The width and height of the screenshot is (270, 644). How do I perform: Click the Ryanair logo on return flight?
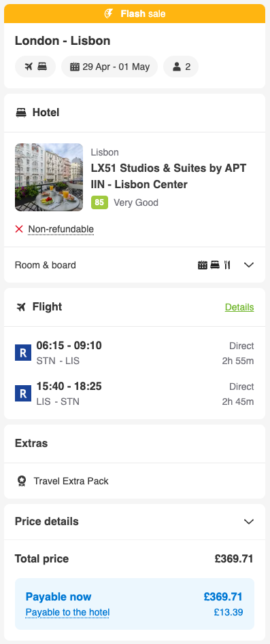[23, 393]
